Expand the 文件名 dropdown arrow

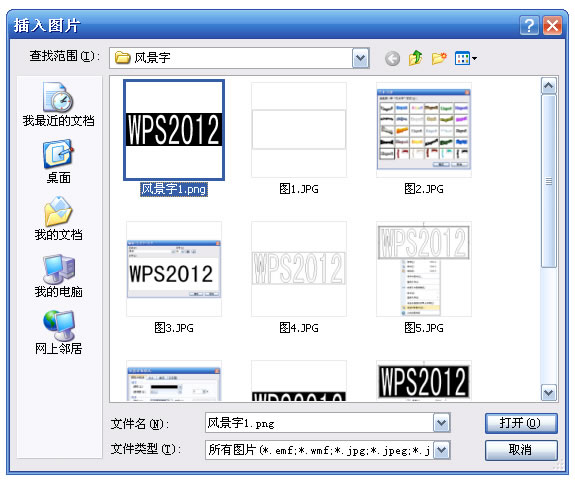coord(442,423)
